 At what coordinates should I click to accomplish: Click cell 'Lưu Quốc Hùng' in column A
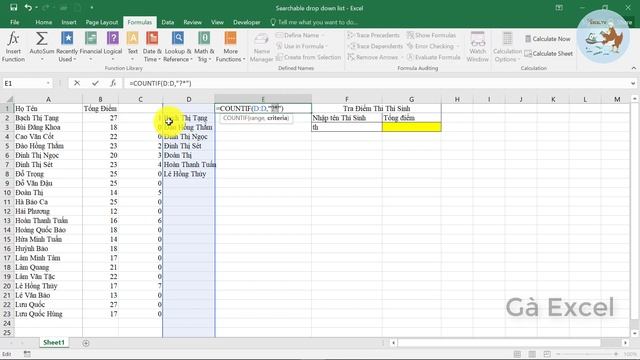pos(48,314)
